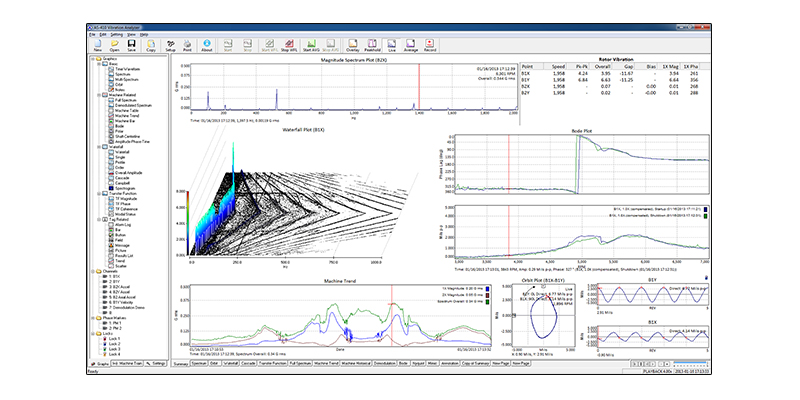
Task: Select Overall Amplitude in tree
Action: click(x=128, y=173)
